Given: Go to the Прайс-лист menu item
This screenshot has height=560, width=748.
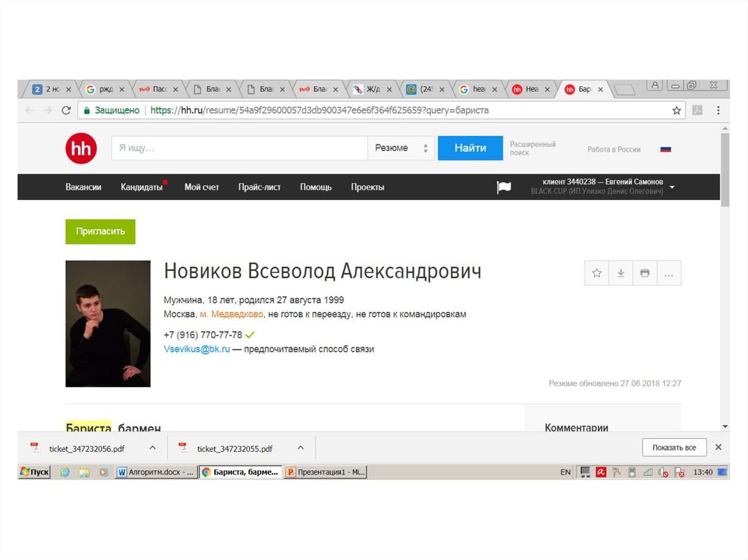Looking at the screenshot, I should [x=259, y=188].
